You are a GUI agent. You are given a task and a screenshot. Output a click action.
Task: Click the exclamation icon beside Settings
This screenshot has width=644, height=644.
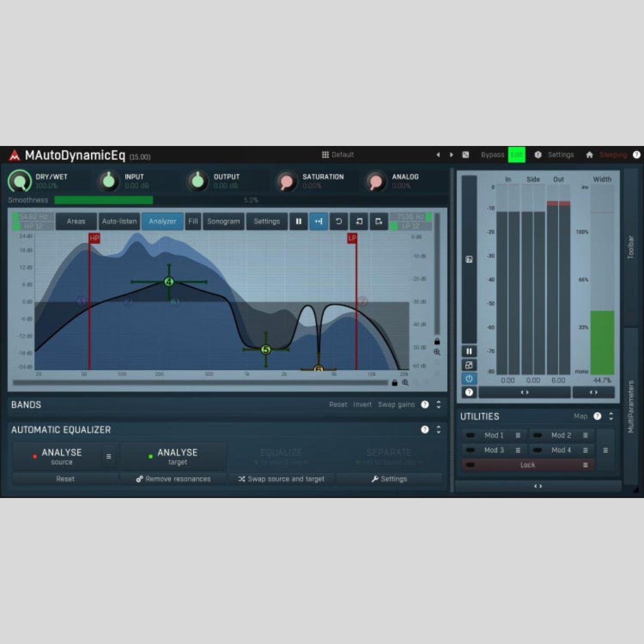tap(538, 155)
